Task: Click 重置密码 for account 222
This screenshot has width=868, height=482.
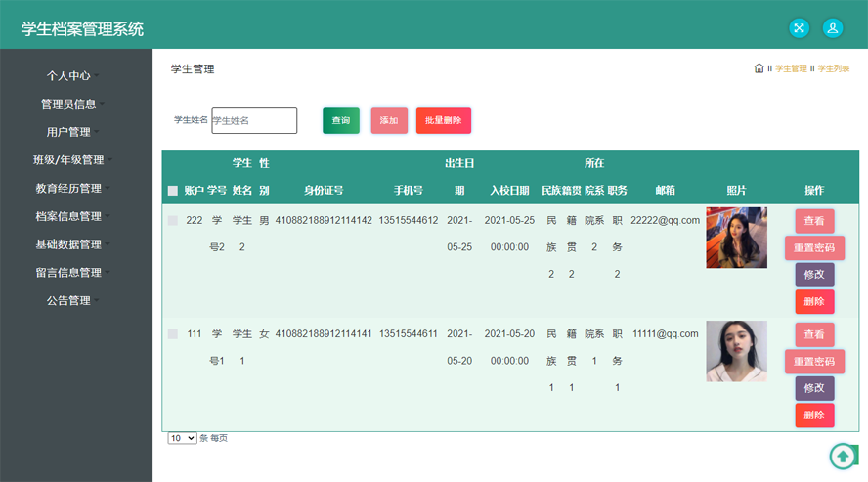Action: 814,248
